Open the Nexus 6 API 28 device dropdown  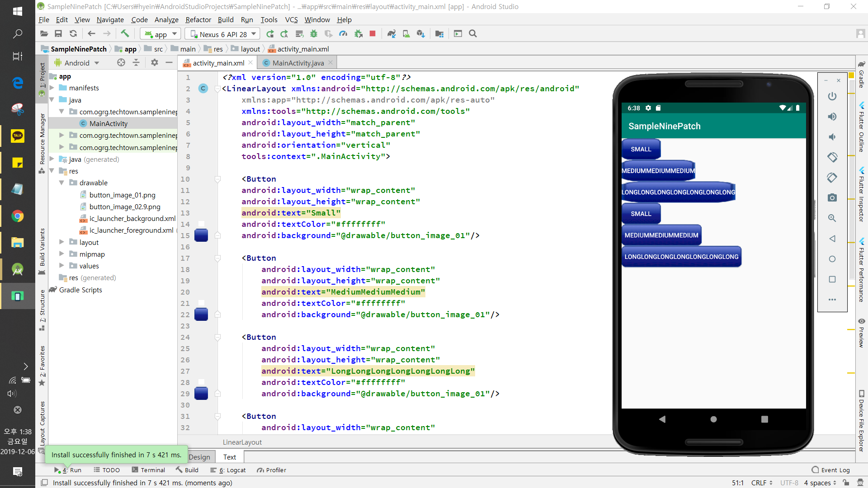223,34
